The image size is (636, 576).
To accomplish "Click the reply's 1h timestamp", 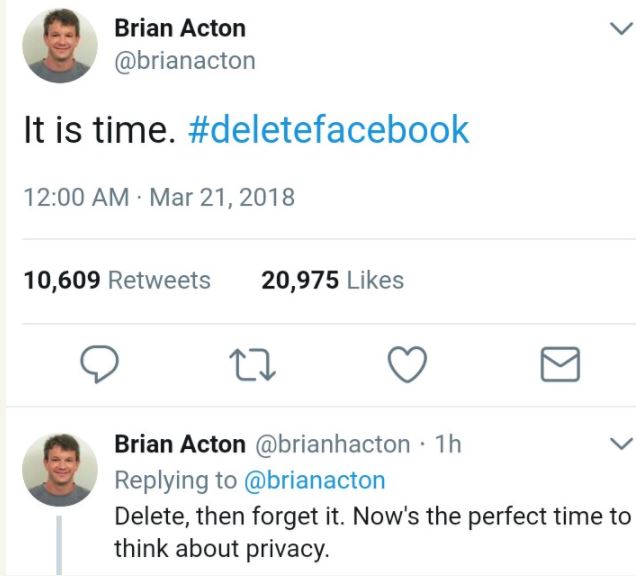I will (x=449, y=444).
